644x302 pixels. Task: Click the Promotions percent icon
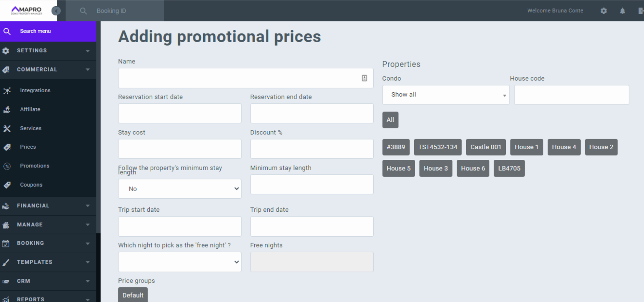(x=7, y=166)
